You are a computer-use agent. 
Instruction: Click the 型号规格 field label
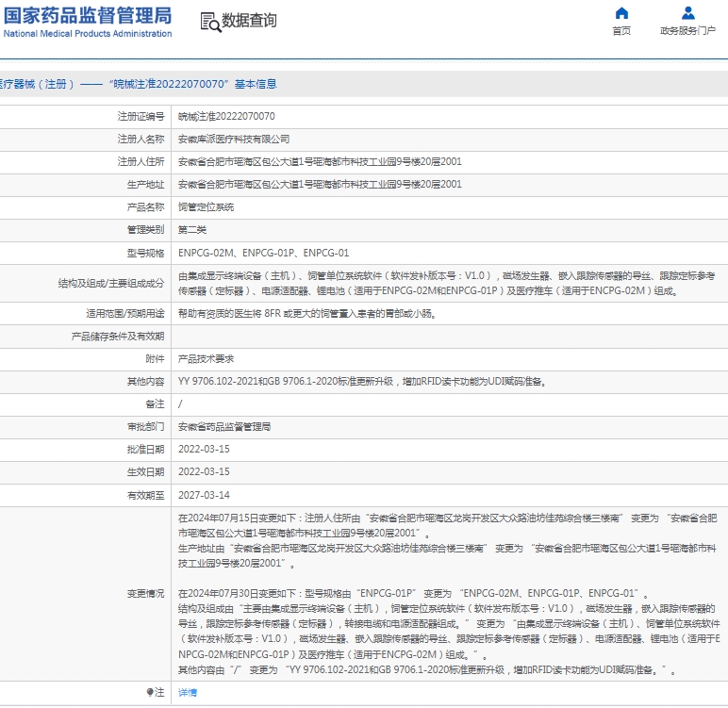(145, 253)
